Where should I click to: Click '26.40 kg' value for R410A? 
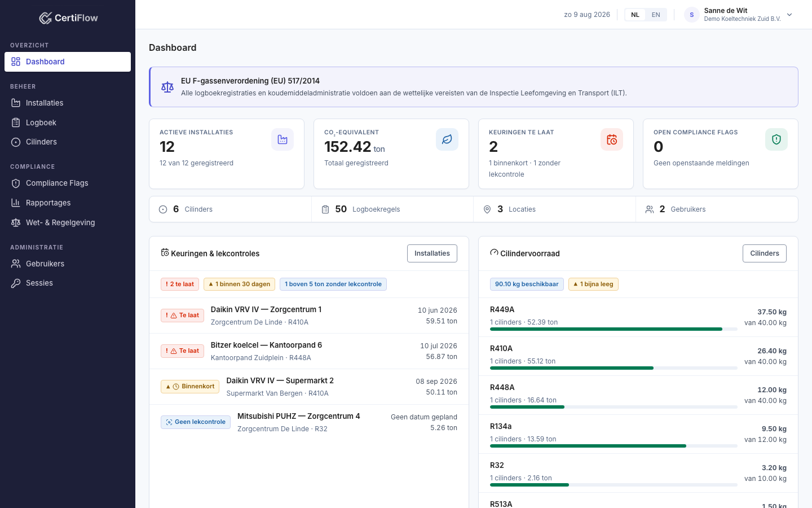pyautogui.click(x=772, y=351)
